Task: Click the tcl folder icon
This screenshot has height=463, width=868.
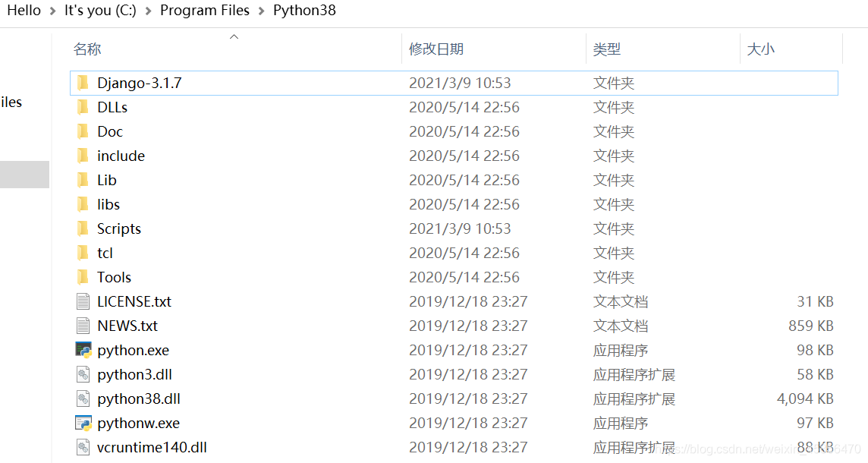Action: click(x=83, y=253)
